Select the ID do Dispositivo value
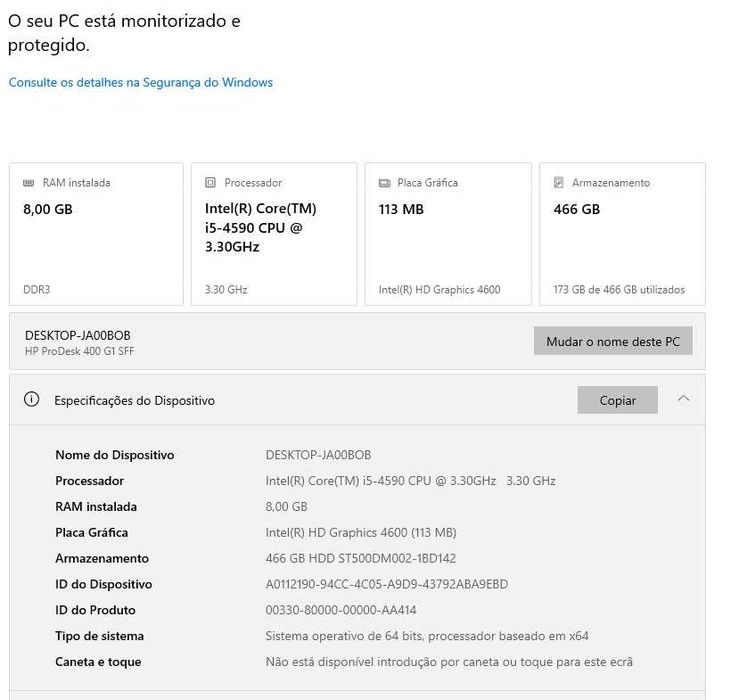 point(387,584)
